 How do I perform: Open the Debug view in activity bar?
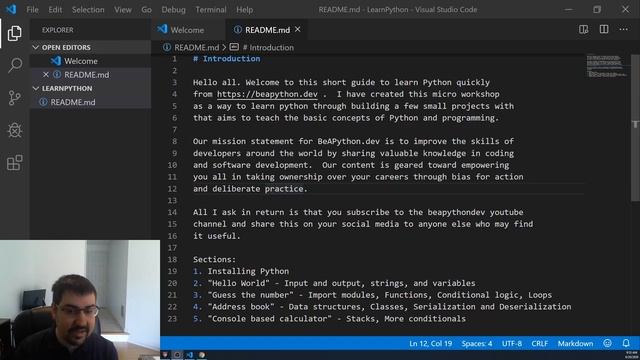15,130
